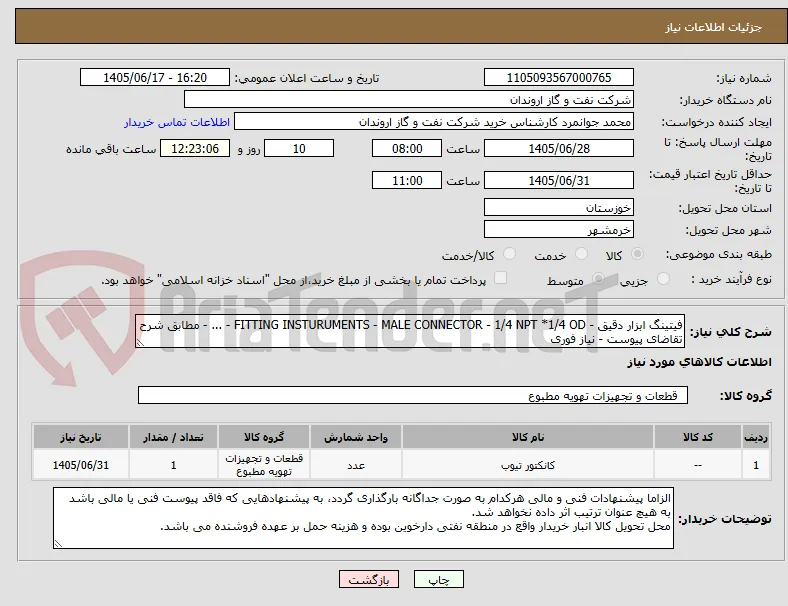This screenshot has width=788, height=606.
Task: Click the response deadline time 08:00
Action: pos(407,148)
